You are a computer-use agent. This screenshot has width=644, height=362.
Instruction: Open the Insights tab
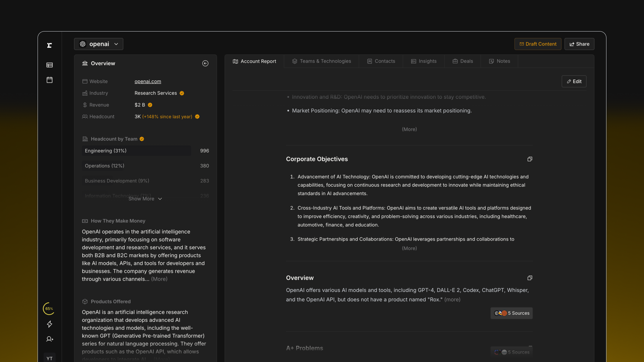pyautogui.click(x=424, y=61)
